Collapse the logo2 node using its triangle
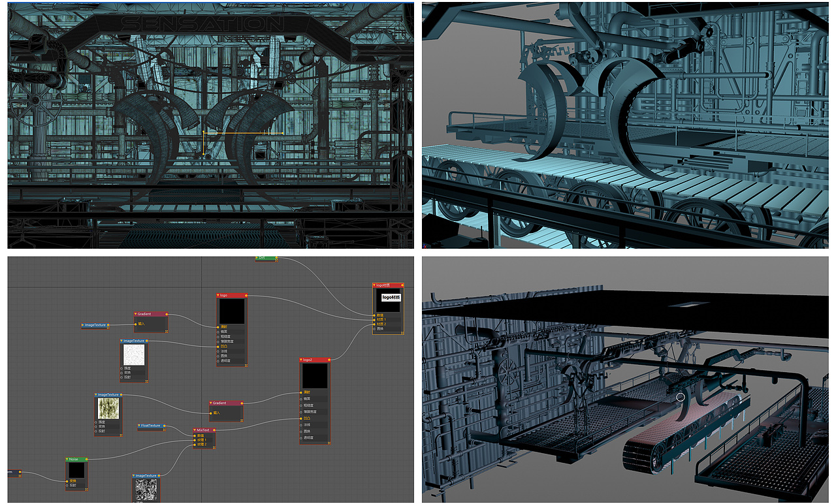Viewport: 836px width, 504px height. (301, 360)
